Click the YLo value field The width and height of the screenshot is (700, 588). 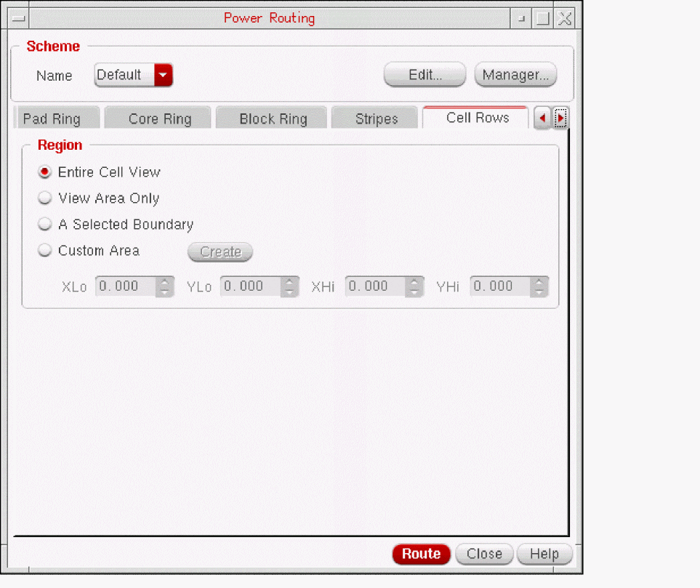(251, 286)
